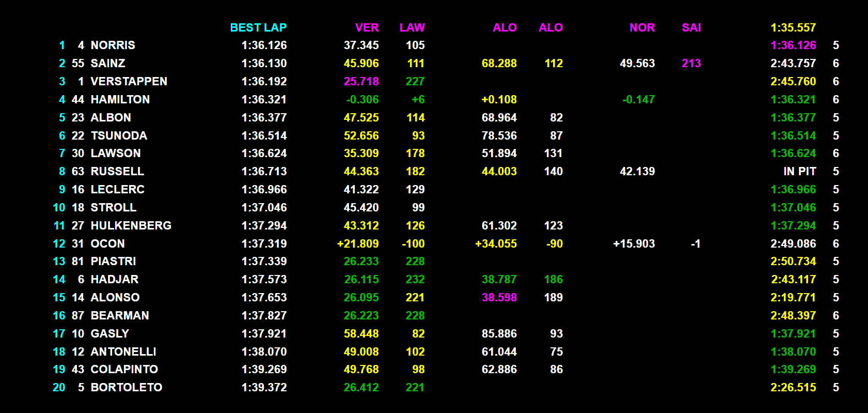The width and height of the screenshot is (868, 413).
Task: Click Ocon's +21.809 gap value
Action: (x=357, y=244)
